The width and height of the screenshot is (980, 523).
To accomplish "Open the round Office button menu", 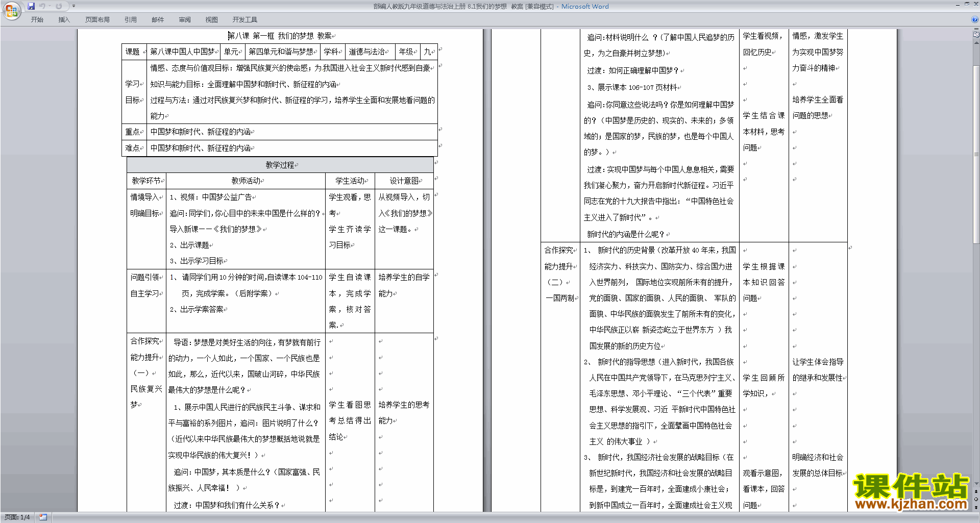I will (11, 10).
